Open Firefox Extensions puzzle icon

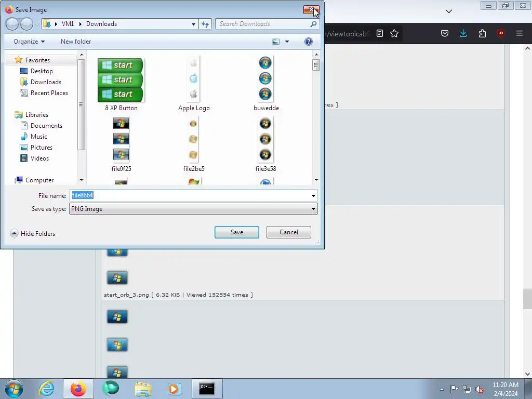482,33
